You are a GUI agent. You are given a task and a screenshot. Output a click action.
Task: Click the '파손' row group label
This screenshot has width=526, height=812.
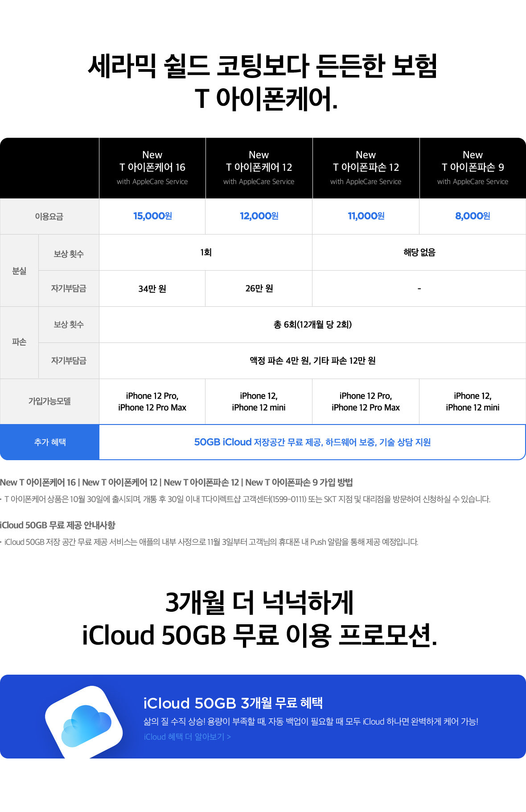(x=19, y=342)
